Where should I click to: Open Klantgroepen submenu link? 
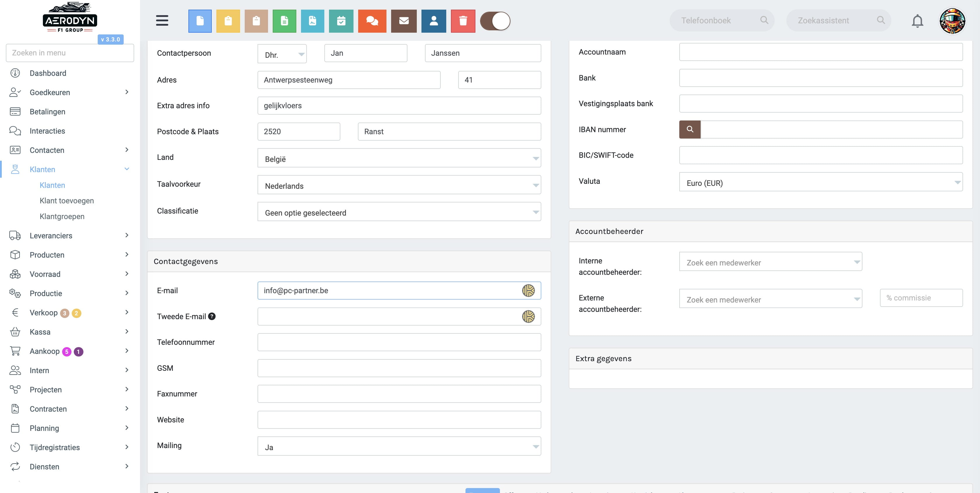tap(62, 216)
